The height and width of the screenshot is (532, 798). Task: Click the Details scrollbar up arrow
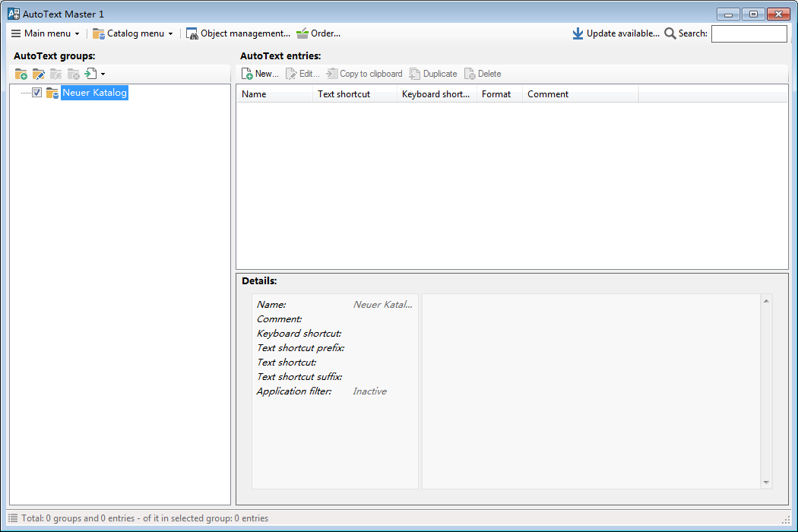[766, 302]
